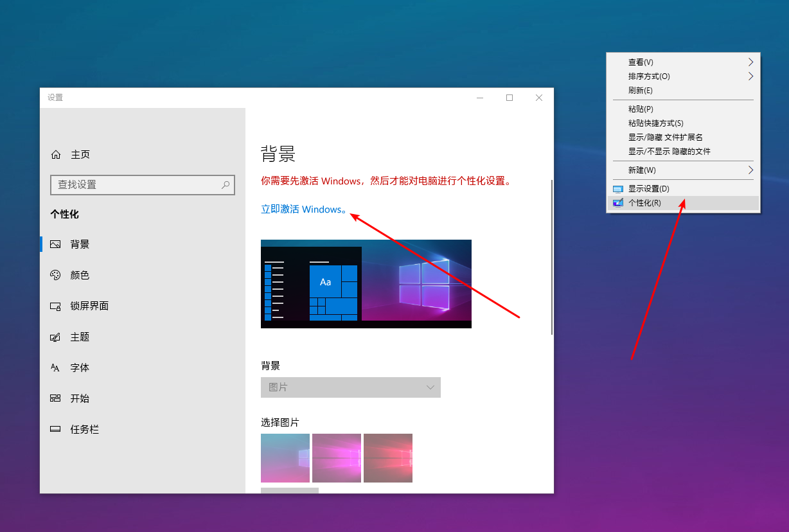The width and height of the screenshot is (789, 532).
Task: Open 查看(V) submenu in context menu
Action: pos(684,62)
